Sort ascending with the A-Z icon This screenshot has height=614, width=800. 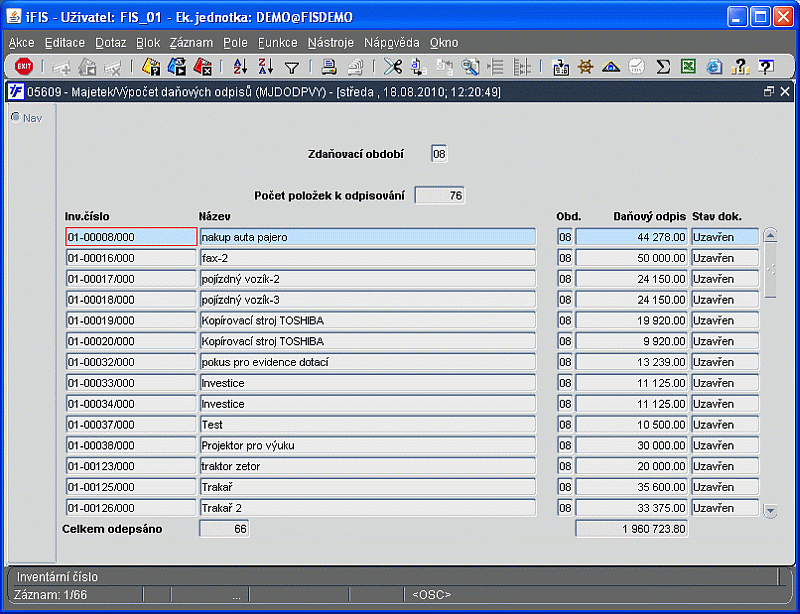[x=240, y=66]
